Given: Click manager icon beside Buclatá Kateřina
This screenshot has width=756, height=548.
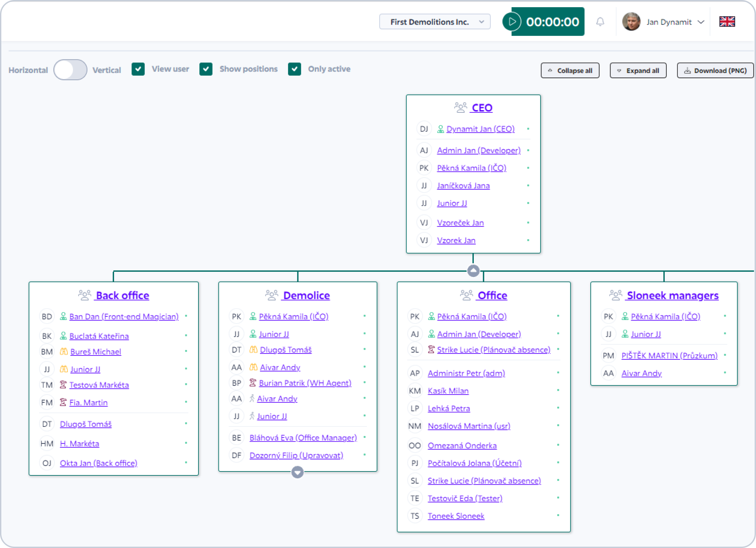Looking at the screenshot, I should point(63,336).
